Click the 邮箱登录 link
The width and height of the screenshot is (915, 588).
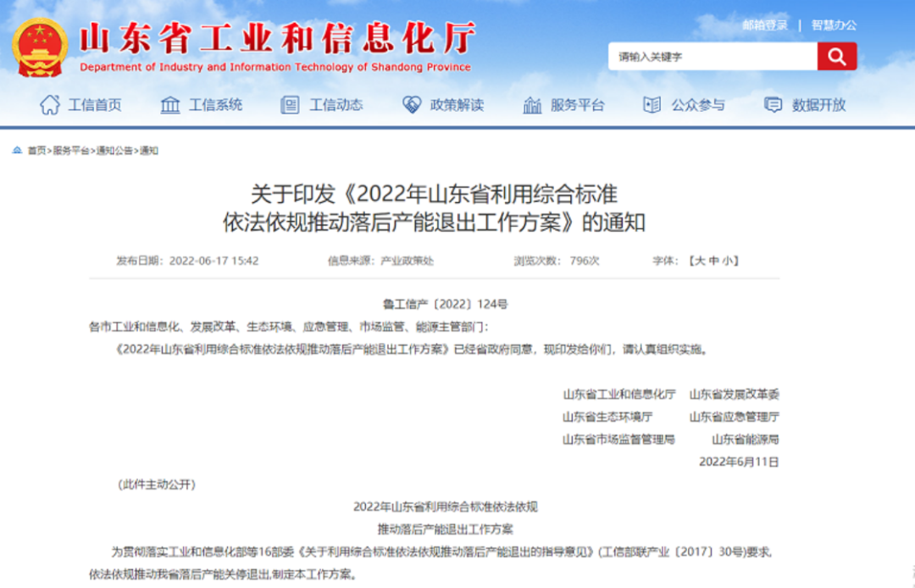[x=765, y=25]
